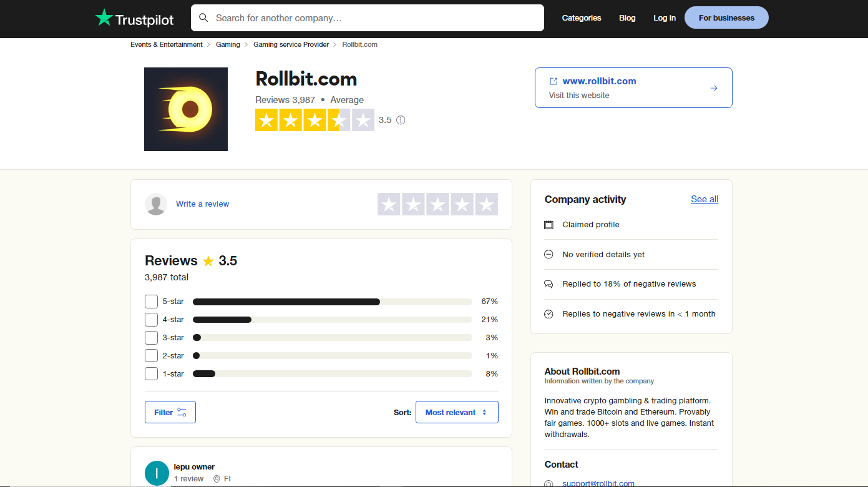Open the Categories menu

(x=582, y=18)
